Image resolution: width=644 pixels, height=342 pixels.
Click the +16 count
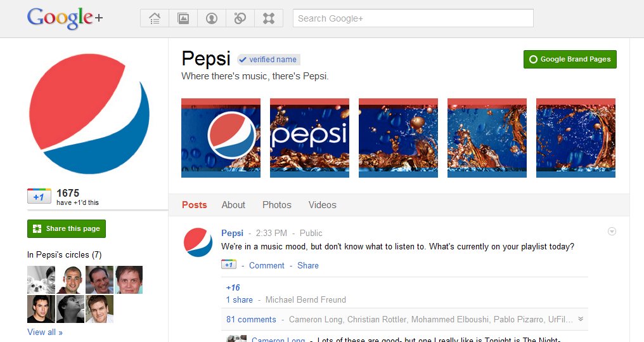pyautogui.click(x=233, y=287)
